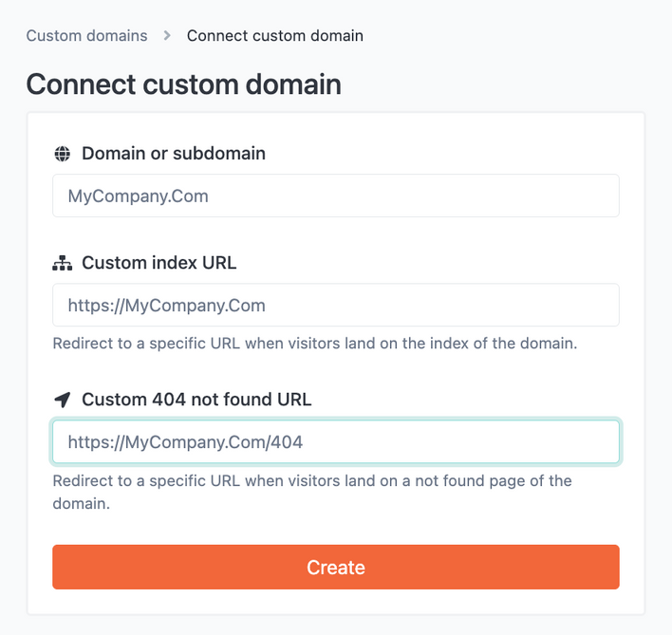This screenshot has width=672, height=635.
Task: Click empty card area right of Domain label
Action: tap(441, 154)
